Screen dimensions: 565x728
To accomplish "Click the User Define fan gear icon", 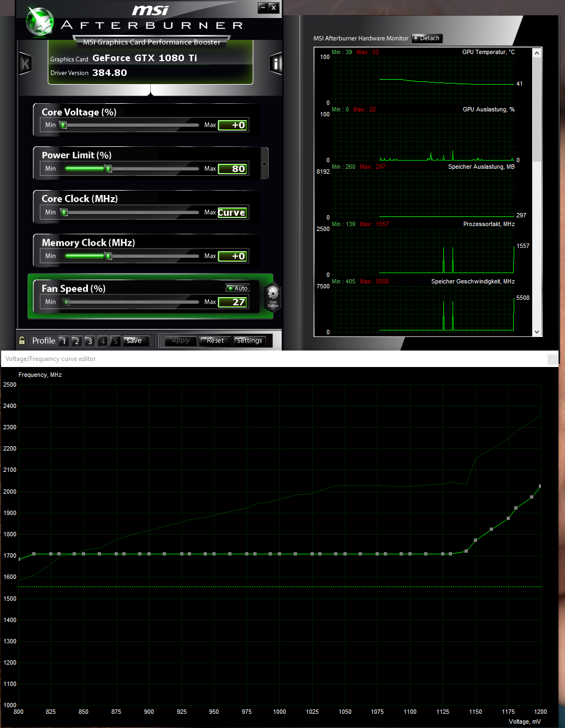I will [272, 297].
